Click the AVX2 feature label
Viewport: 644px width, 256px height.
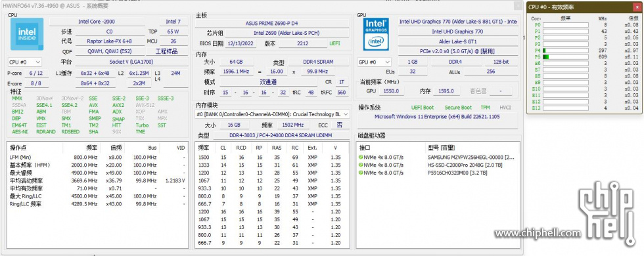point(118,105)
